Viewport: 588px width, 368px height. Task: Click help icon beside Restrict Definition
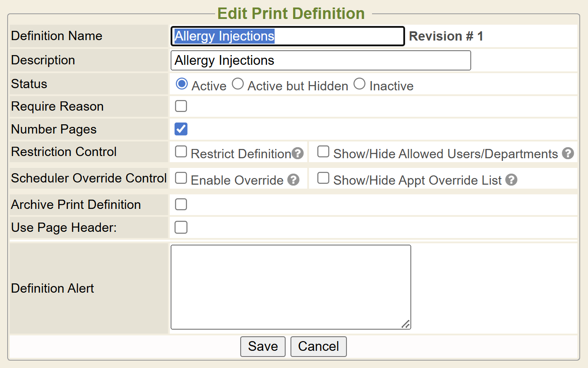tap(298, 153)
